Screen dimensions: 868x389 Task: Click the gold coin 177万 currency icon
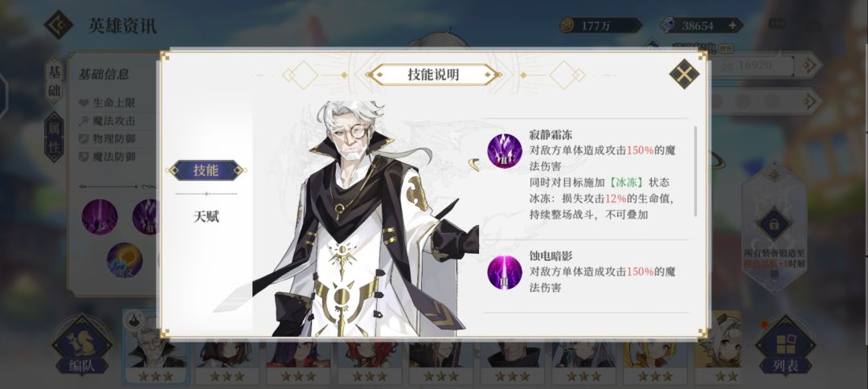click(567, 26)
